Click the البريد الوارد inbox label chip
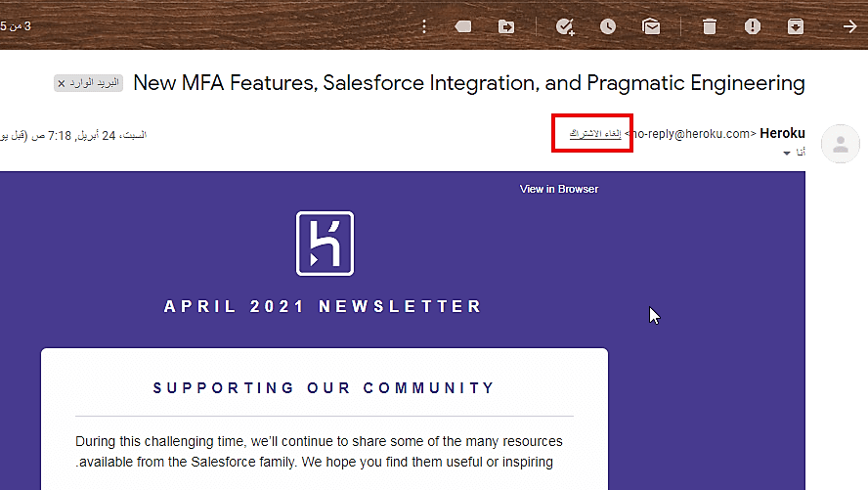The width and height of the screenshot is (868, 490). [94, 84]
